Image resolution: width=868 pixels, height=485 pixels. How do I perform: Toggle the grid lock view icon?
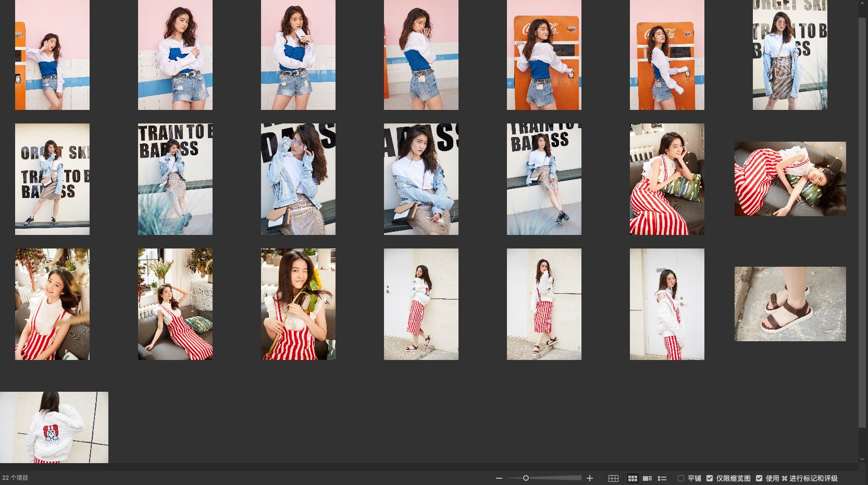pos(613,478)
